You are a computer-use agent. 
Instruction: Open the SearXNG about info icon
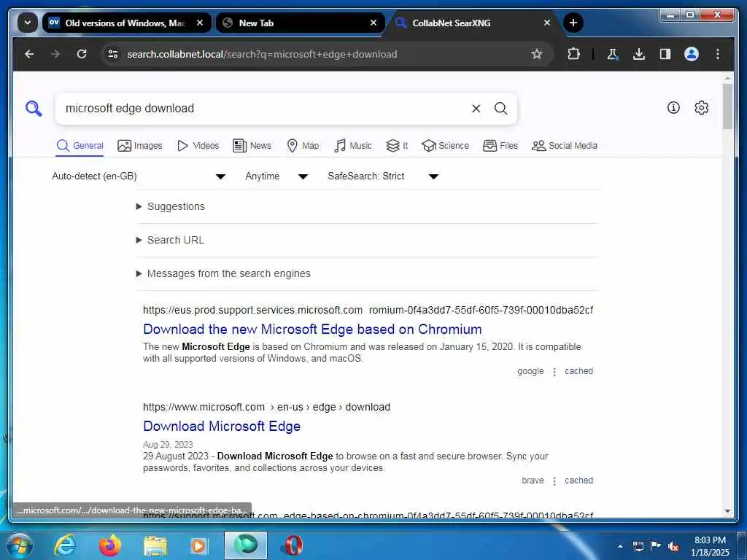673,108
